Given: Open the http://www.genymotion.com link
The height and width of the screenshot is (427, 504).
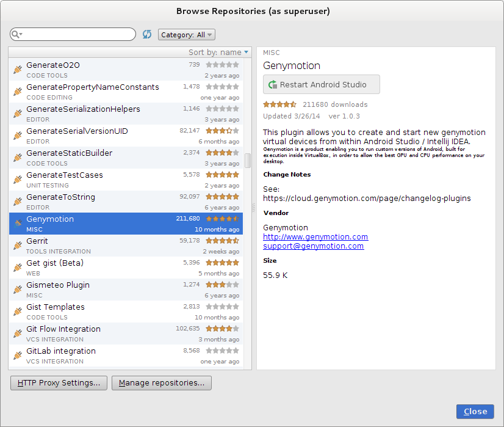Looking at the screenshot, I should (x=315, y=237).
